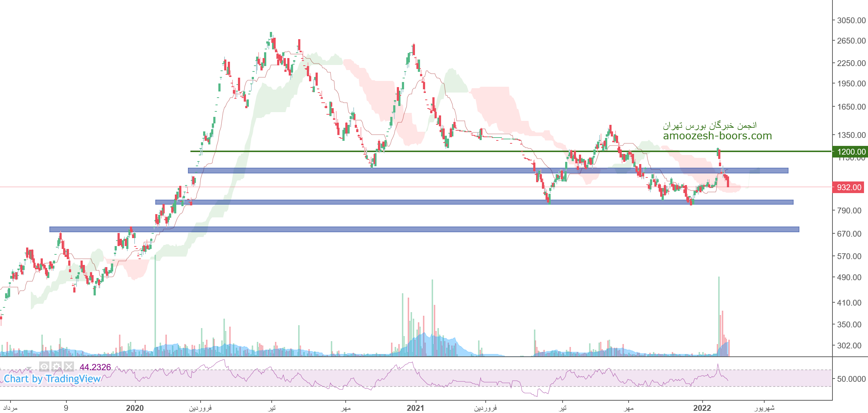Click the red 932.00 current price label
This screenshot has width=868, height=413.
coord(848,187)
